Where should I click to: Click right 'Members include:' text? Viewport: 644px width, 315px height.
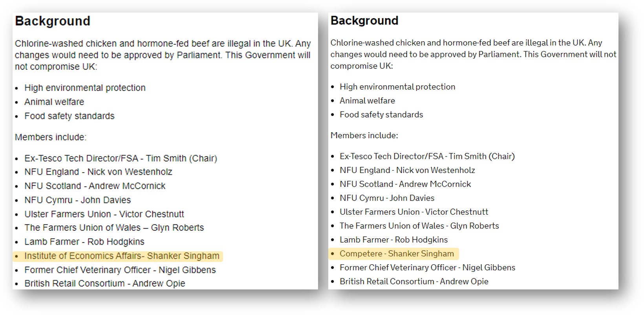(364, 135)
